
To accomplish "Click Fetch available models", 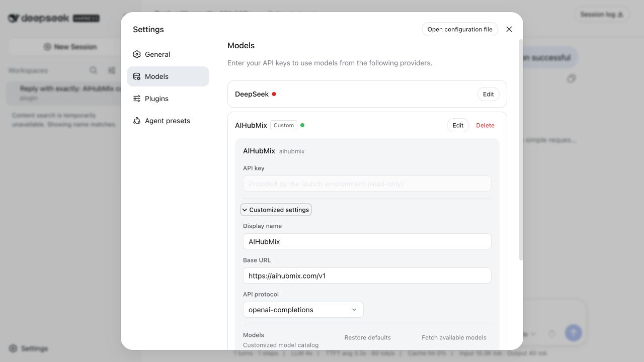I will click(454, 337).
